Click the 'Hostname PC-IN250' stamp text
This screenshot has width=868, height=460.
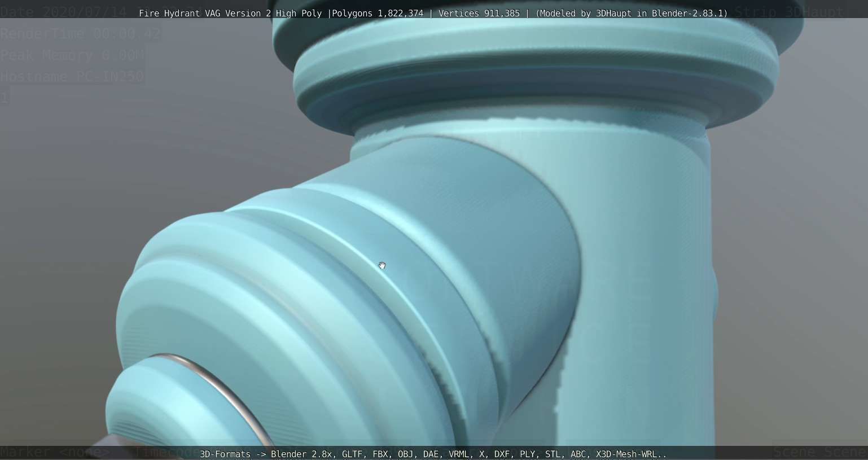coord(72,76)
